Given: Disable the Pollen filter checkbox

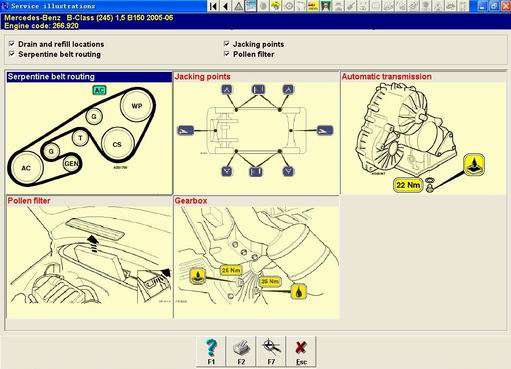Looking at the screenshot, I should [x=227, y=54].
